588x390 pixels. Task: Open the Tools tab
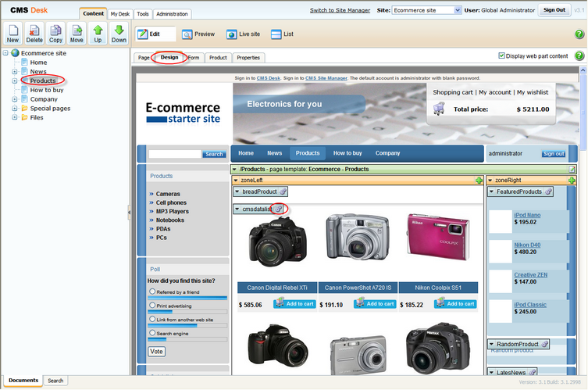click(x=143, y=14)
